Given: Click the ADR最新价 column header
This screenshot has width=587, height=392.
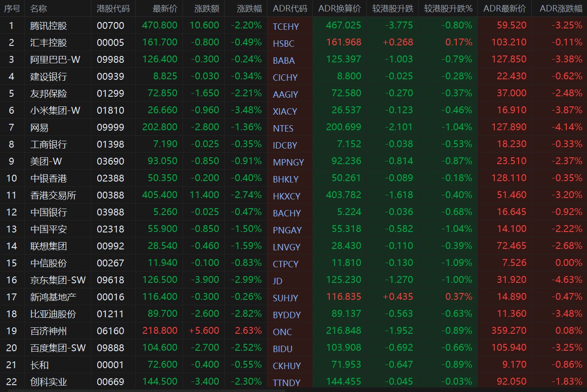Looking at the screenshot, I should (505, 8).
